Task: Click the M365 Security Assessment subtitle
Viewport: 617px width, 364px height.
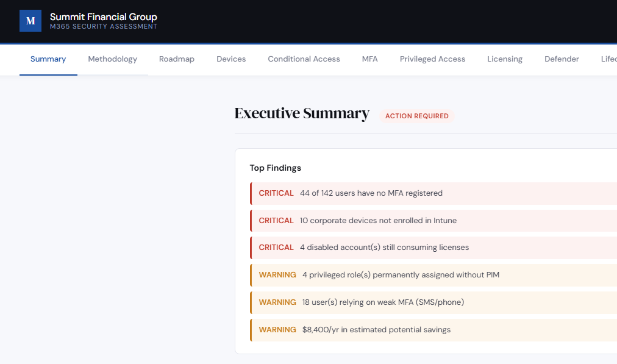Action: pos(103,26)
